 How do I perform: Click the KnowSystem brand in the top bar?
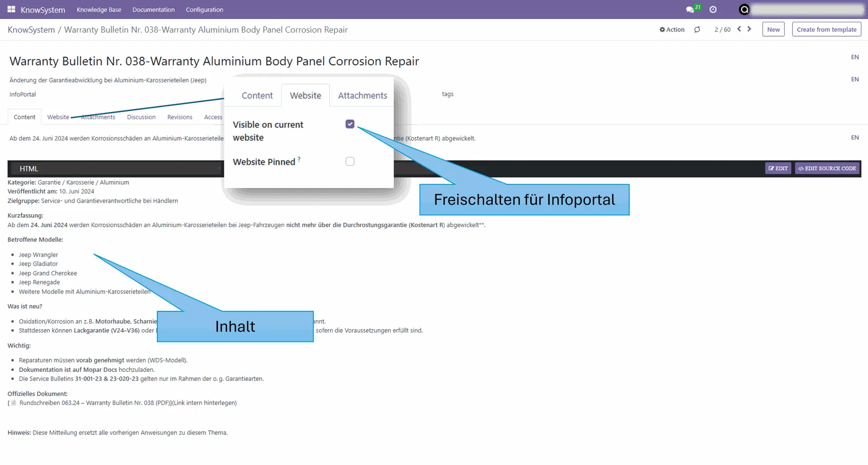[x=42, y=9]
